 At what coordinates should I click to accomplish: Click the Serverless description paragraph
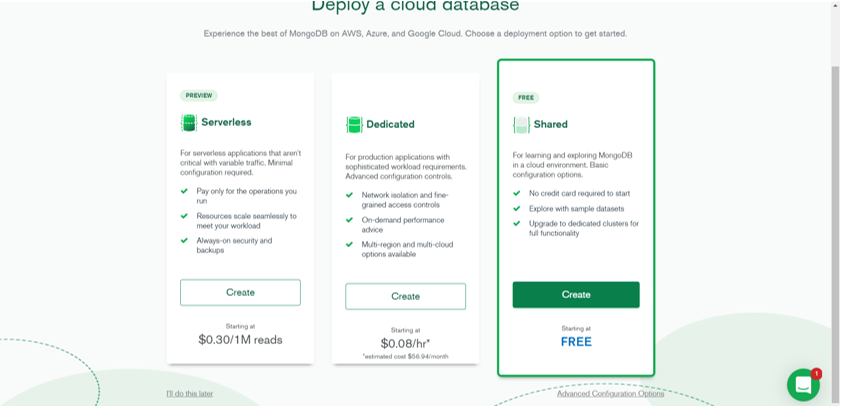[x=241, y=163]
